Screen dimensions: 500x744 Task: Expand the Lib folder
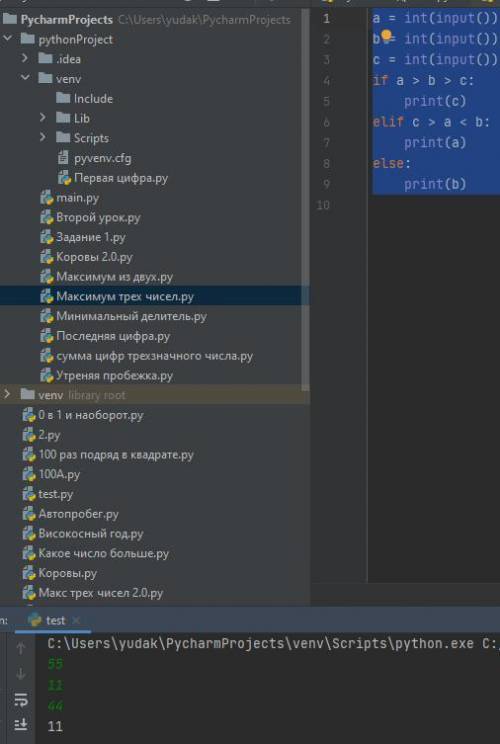coord(43,118)
